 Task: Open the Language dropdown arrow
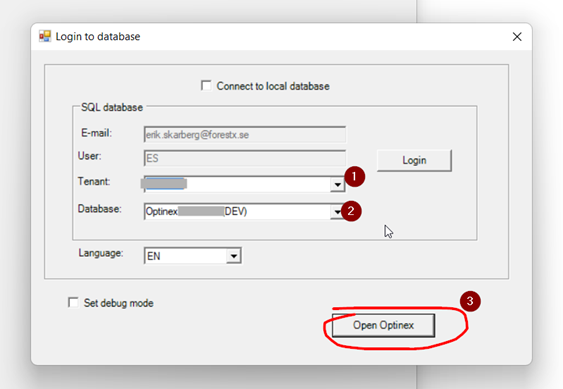point(234,256)
